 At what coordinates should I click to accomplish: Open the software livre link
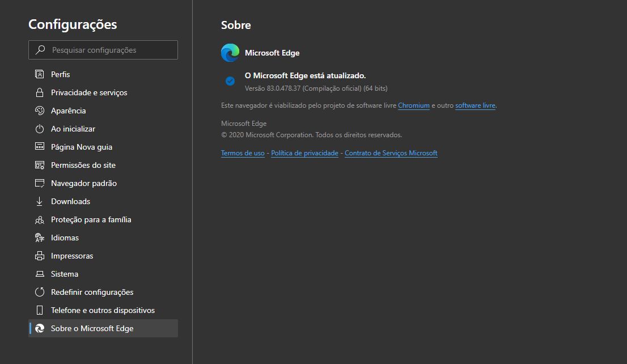pyautogui.click(x=475, y=105)
